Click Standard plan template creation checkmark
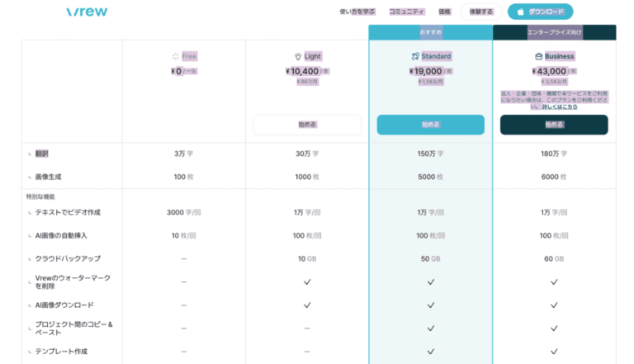The height and width of the screenshot is (364, 634). click(430, 352)
